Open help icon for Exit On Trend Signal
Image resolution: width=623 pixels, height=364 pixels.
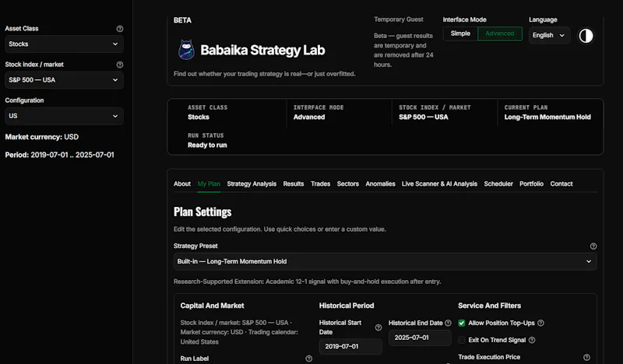tap(532, 340)
